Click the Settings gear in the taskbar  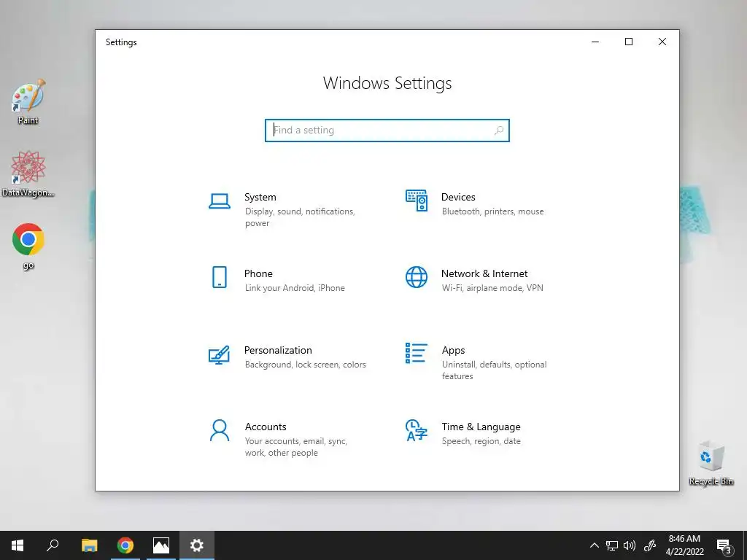pos(197,545)
